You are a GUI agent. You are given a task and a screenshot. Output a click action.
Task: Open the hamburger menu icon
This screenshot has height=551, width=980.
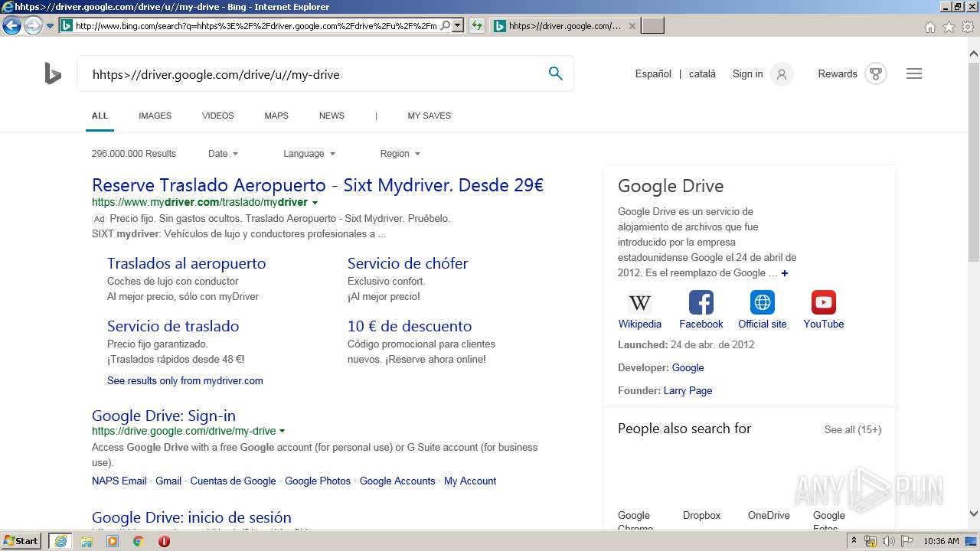pyautogui.click(x=914, y=74)
